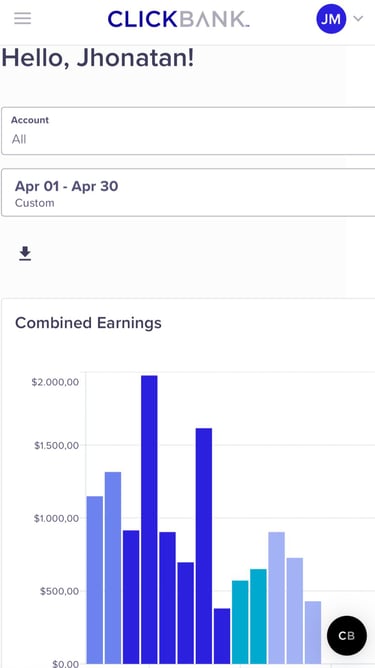This screenshot has height=668, width=375.
Task: Click the first light blue bar in chart
Action: (95, 580)
